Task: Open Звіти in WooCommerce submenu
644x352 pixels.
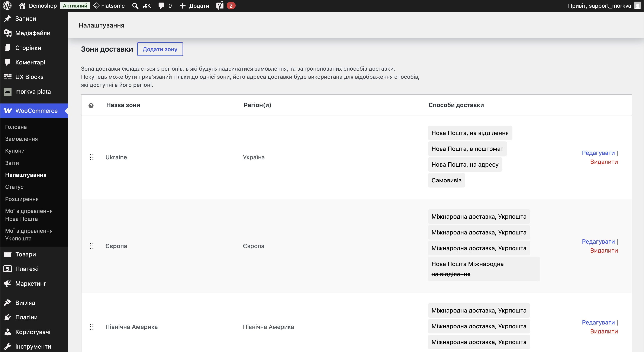Action: pyautogui.click(x=12, y=163)
